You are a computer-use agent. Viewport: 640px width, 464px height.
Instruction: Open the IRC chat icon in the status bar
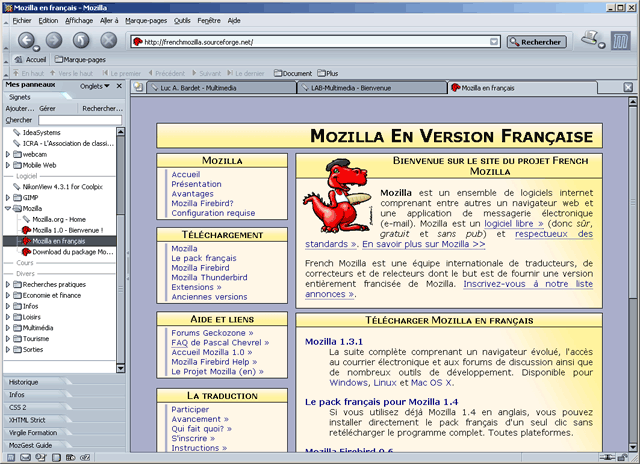[71, 458]
